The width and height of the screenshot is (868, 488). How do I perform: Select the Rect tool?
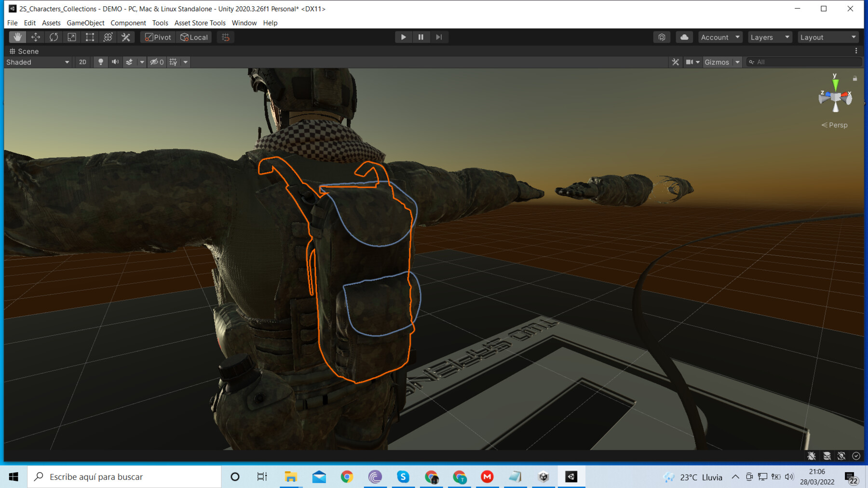90,37
